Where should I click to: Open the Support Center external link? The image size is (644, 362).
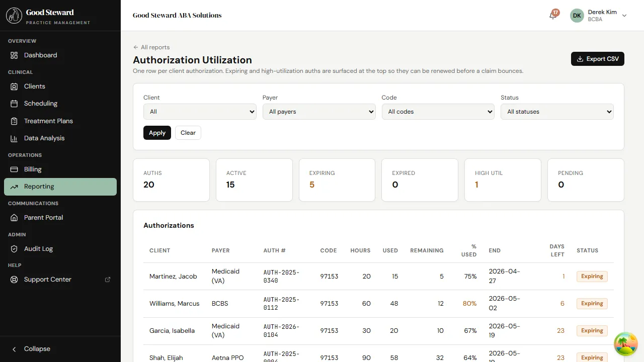[107, 279]
